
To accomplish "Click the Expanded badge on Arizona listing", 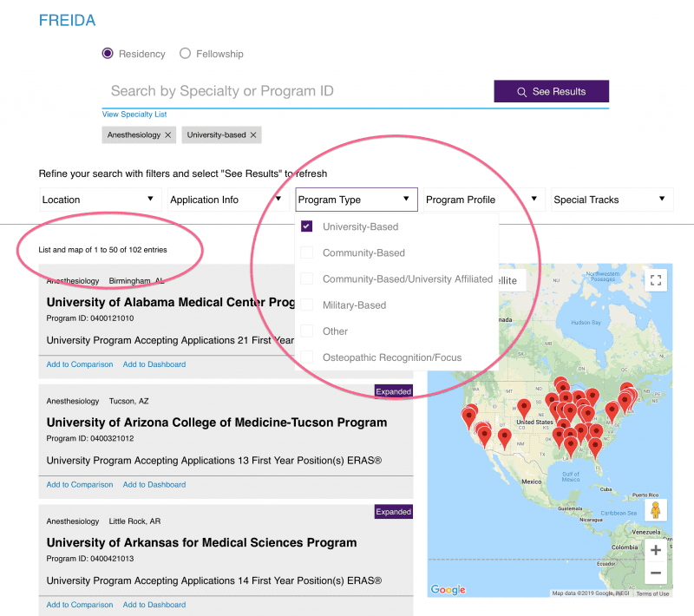I will point(394,391).
